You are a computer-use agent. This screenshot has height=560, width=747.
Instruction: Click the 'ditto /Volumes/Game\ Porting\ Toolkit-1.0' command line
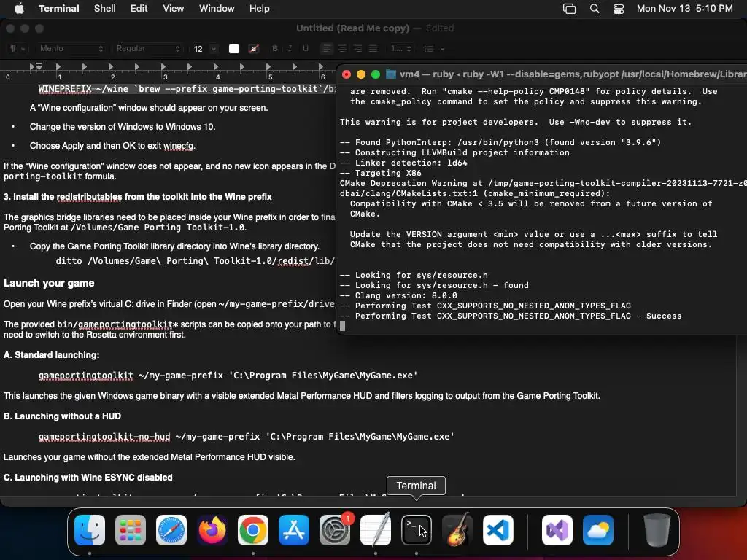[x=196, y=260]
